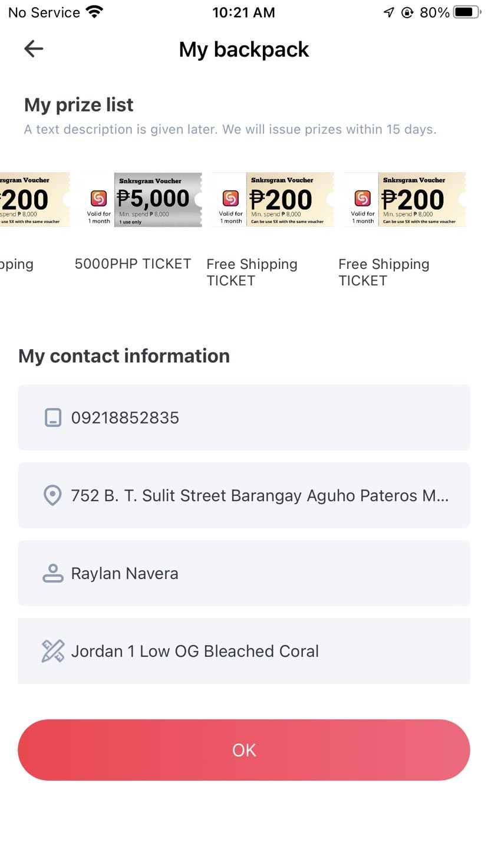Select the partially visible left voucher
This screenshot has height=868, width=488.
pyautogui.click(x=34, y=200)
